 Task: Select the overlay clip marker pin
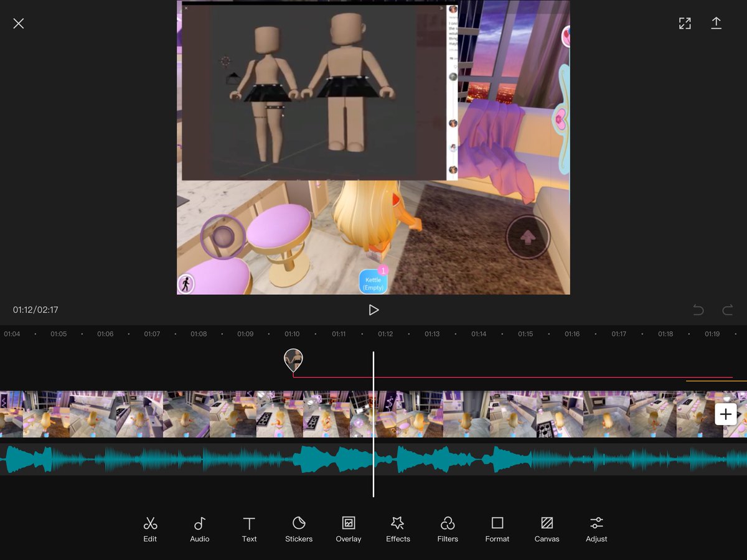[293, 360]
